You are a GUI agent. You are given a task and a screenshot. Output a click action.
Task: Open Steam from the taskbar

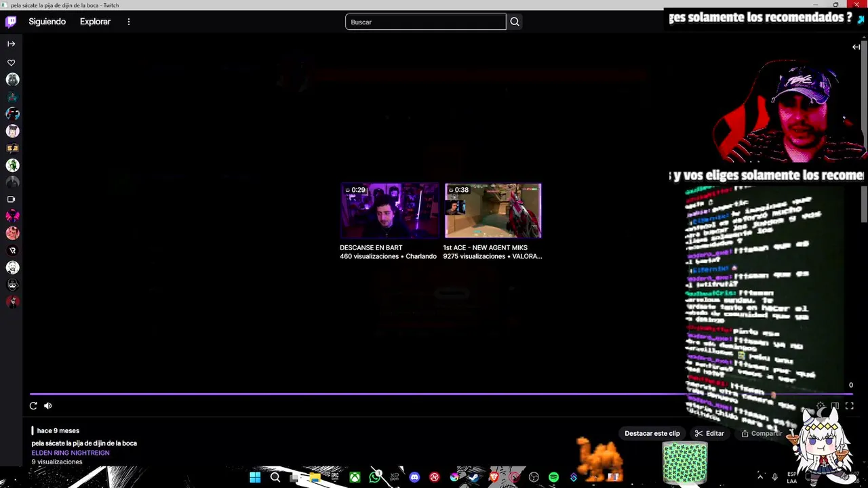[x=474, y=477]
